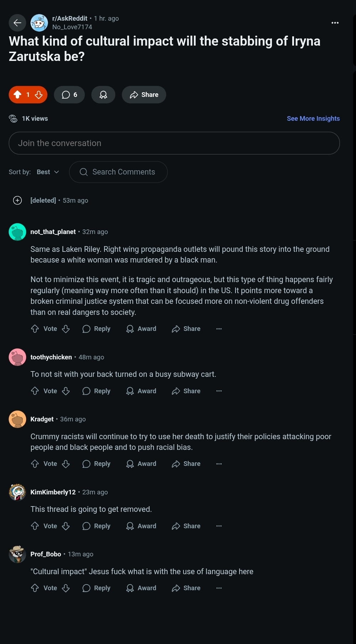Reply to toothychicken's comment
The image size is (356, 644).
[x=96, y=391]
